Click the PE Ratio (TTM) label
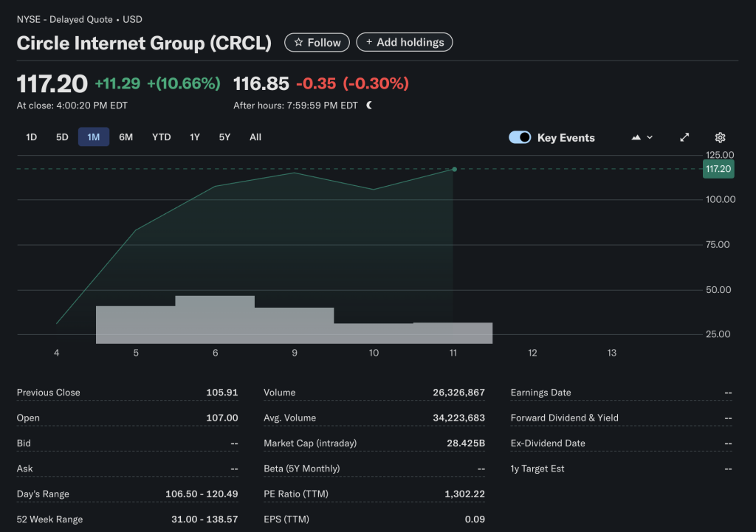 [x=296, y=494]
